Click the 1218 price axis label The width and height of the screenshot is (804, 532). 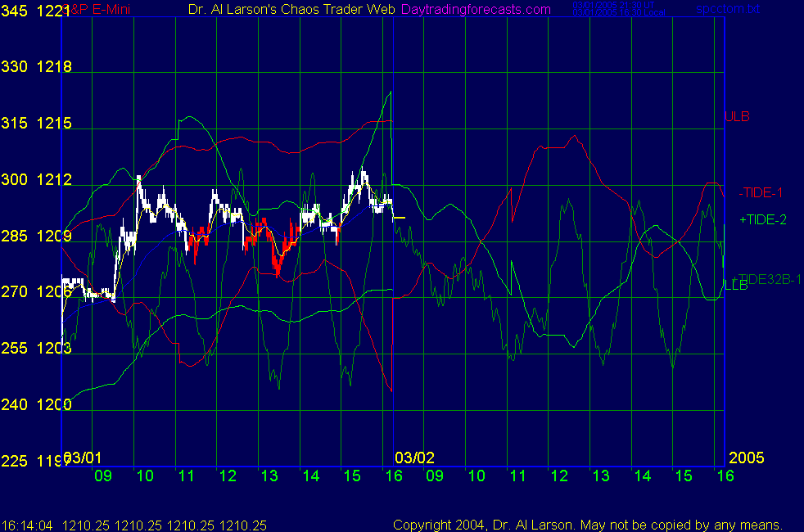54,67
